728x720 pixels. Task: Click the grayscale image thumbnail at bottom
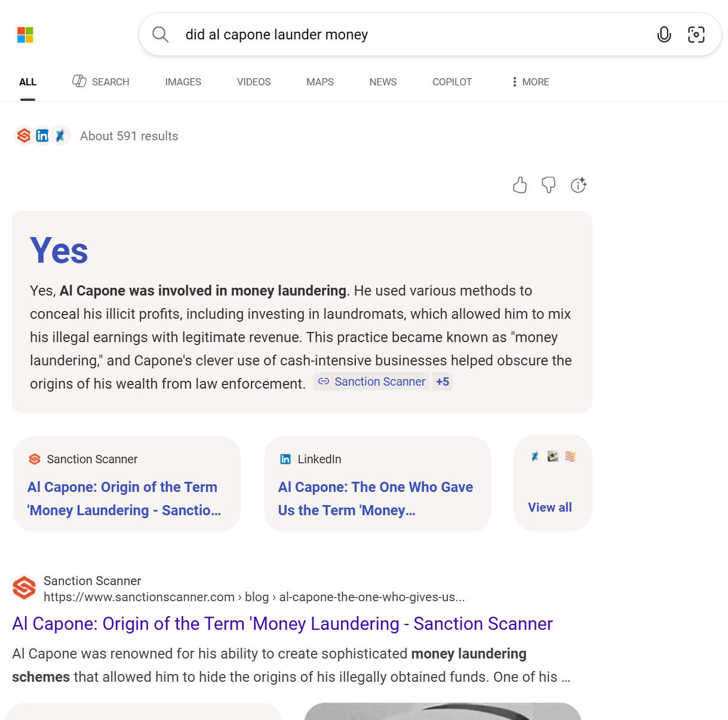tap(443, 711)
